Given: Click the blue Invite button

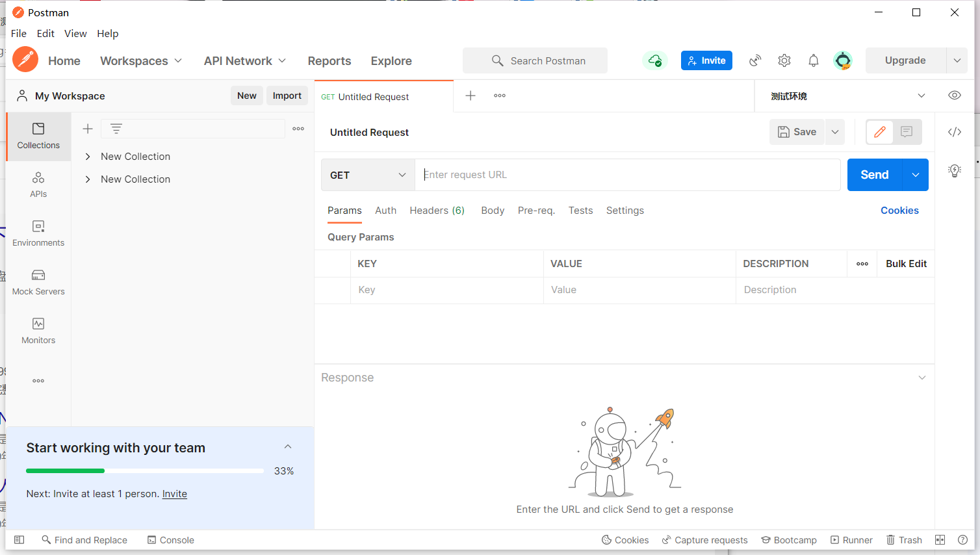Looking at the screenshot, I should [706, 60].
